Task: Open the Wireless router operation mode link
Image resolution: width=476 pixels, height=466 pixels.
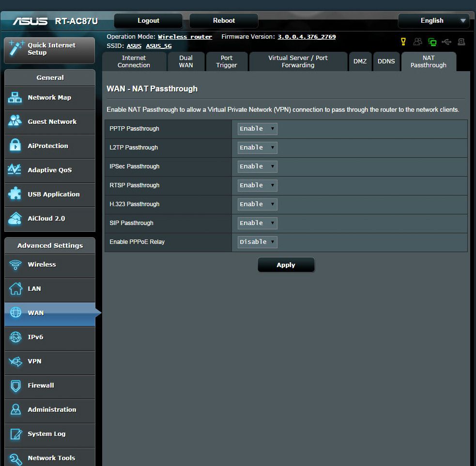Action: point(185,37)
